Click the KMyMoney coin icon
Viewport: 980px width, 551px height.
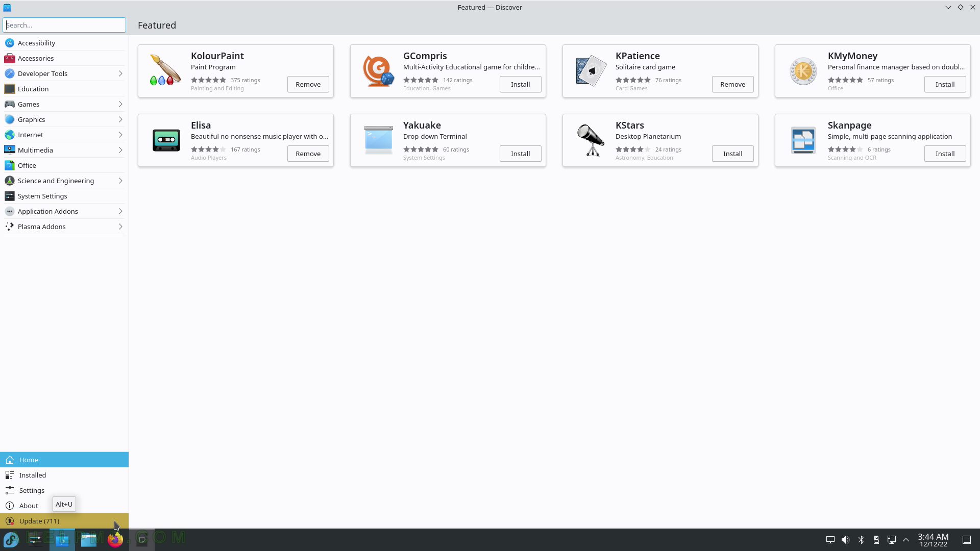(803, 71)
